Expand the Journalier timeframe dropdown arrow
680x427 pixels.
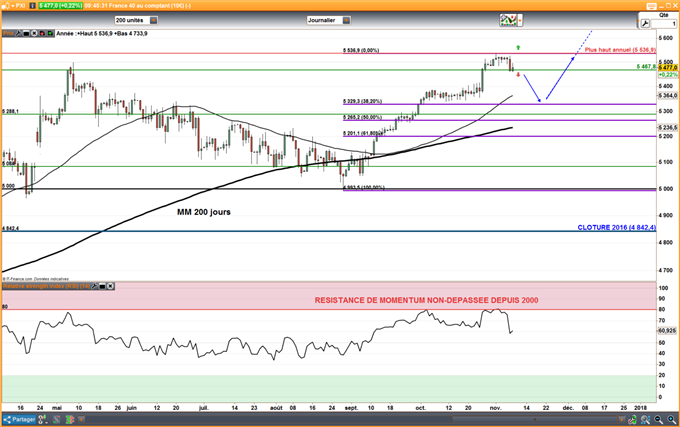(x=346, y=20)
